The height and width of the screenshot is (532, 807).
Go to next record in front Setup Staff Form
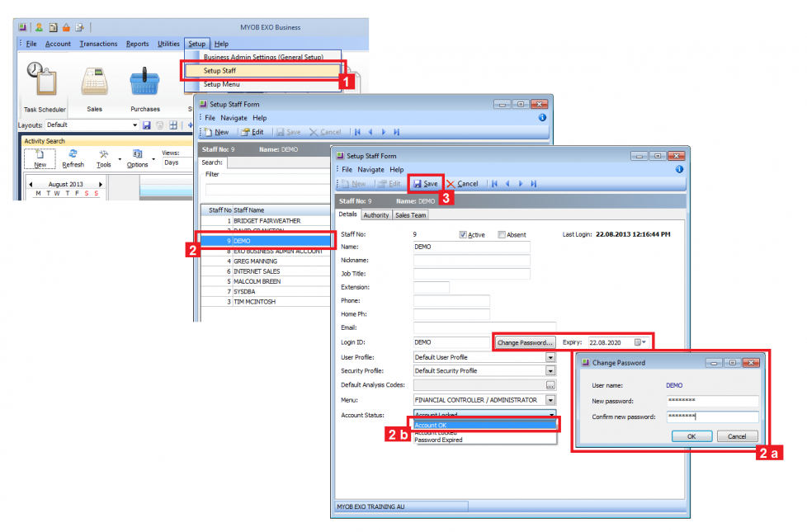point(521,184)
